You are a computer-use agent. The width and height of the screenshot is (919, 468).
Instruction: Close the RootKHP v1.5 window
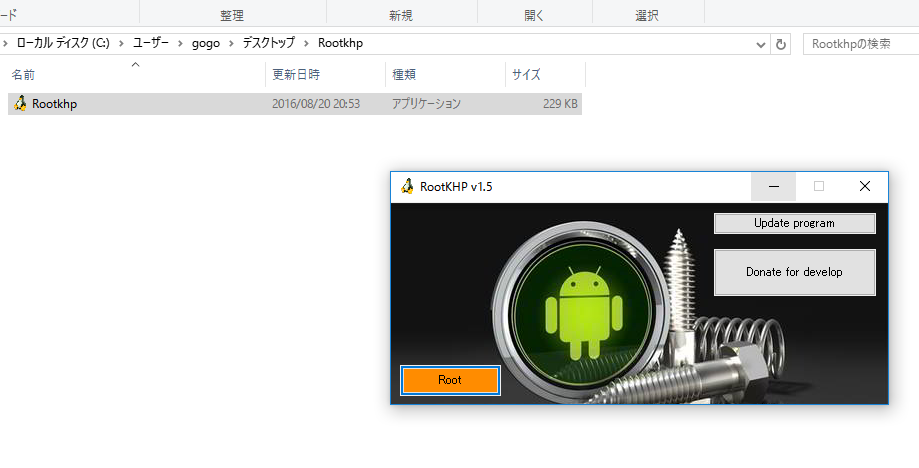pos(864,186)
